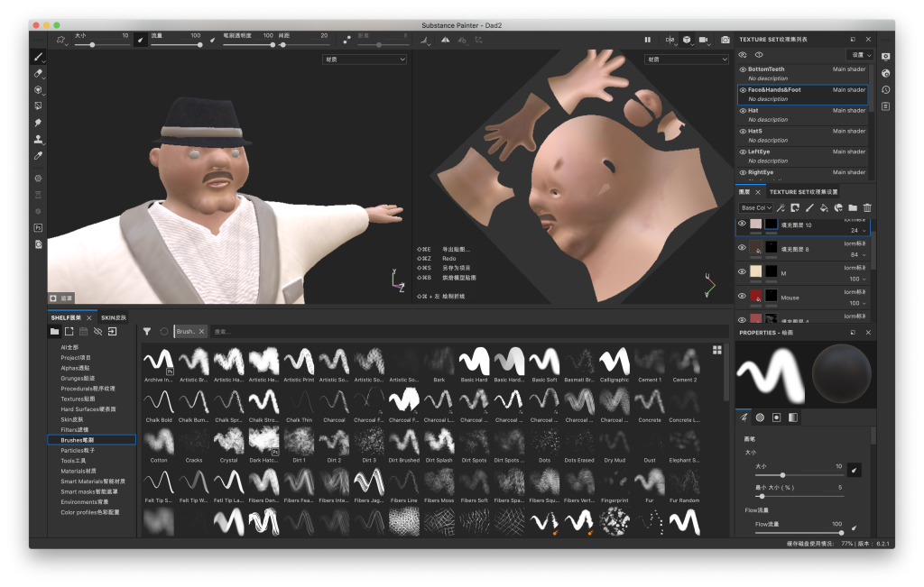Hide the BottomTeeth texture set
Screen dimensions: 924x587
pos(743,69)
